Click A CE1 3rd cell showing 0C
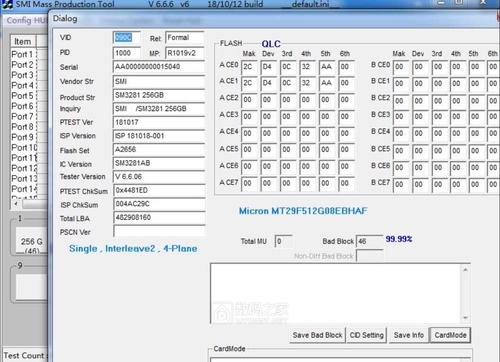 288,83
